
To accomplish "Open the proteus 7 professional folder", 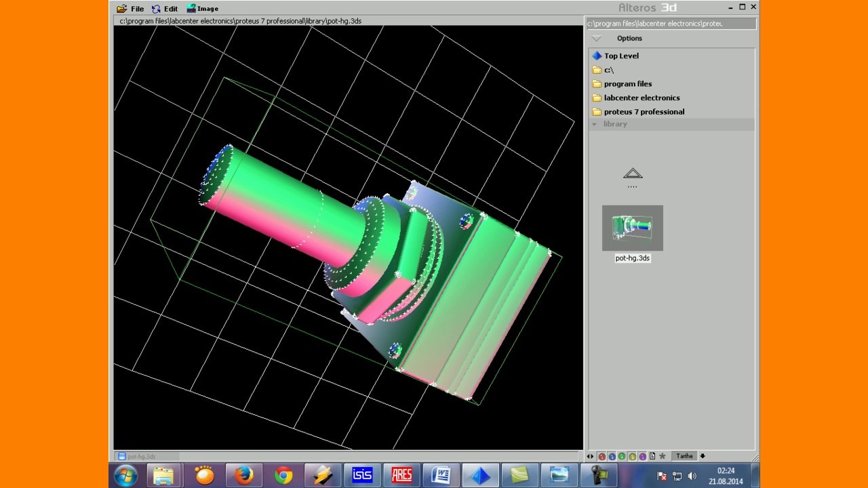I will pyautogui.click(x=638, y=112).
